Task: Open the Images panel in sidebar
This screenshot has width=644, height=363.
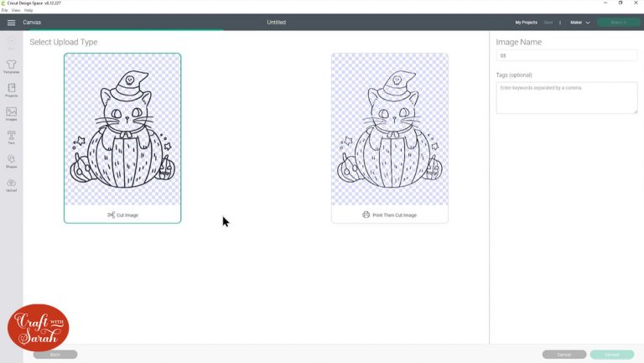Action: [11, 114]
